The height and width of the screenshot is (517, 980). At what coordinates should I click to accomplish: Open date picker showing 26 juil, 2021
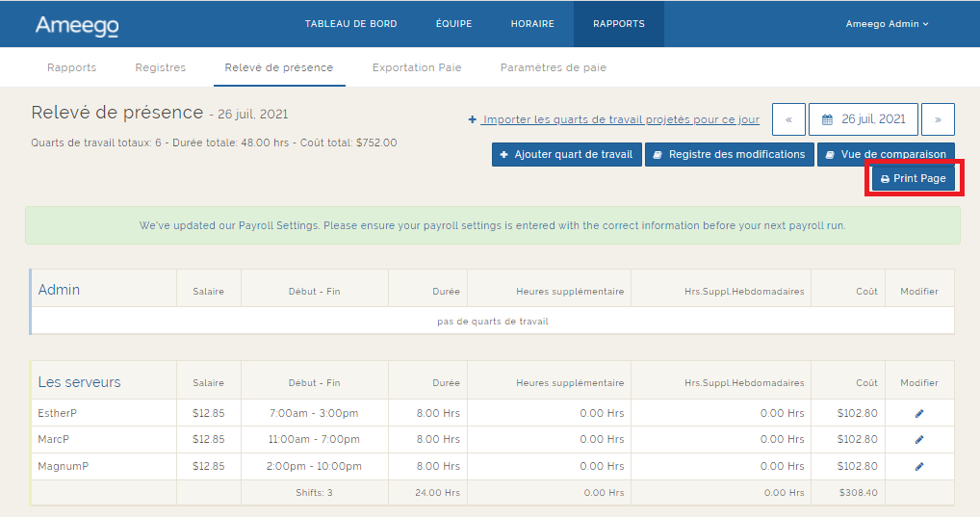(x=863, y=119)
